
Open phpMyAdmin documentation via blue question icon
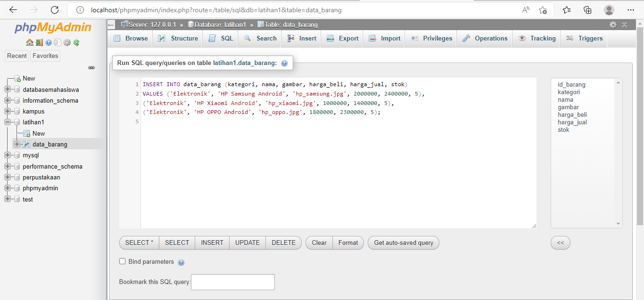pos(48,42)
